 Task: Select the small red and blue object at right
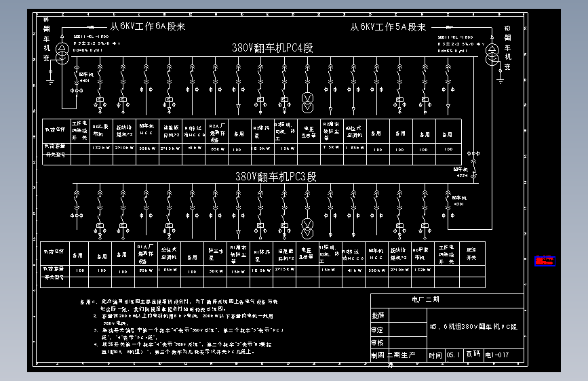pos(545,261)
